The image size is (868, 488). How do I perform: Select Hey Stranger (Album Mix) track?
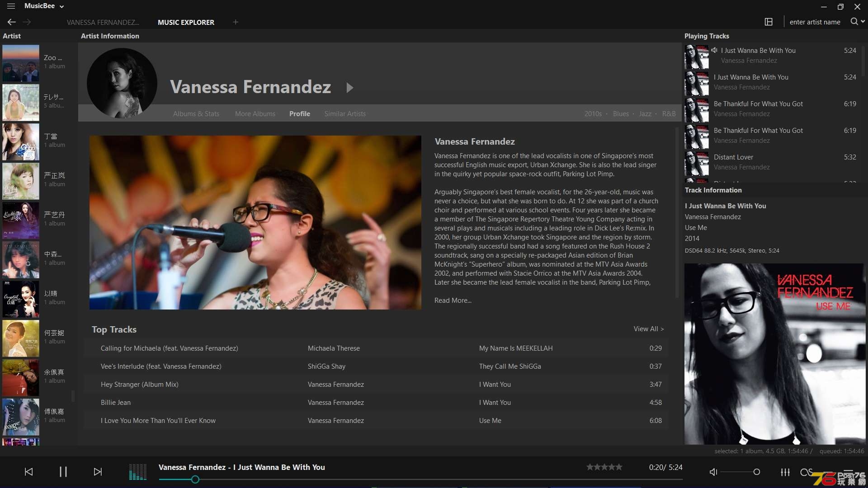pos(376,385)
